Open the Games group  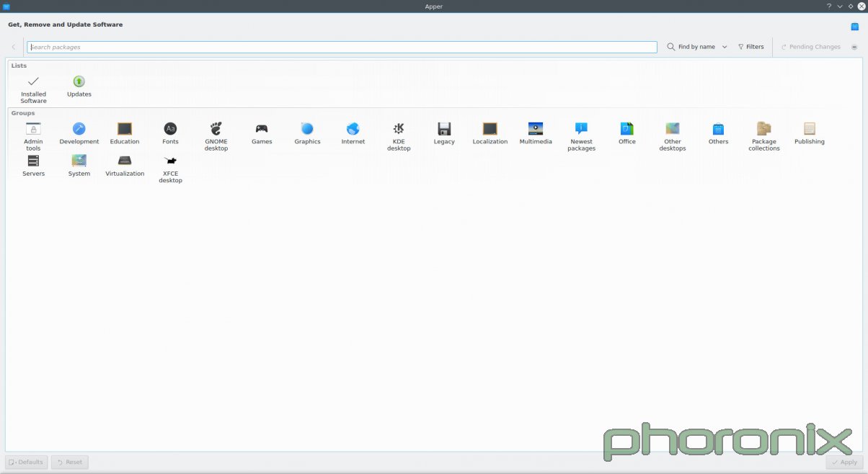click(262, 133)
